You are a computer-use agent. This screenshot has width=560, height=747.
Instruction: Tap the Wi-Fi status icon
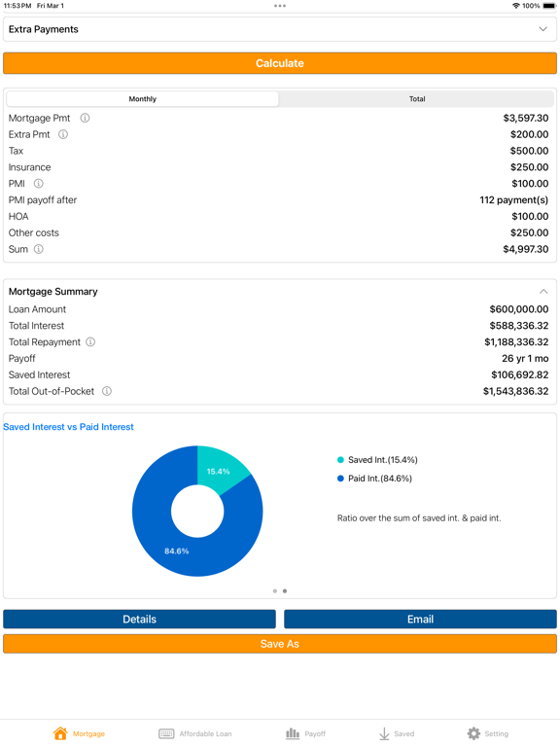[515, 6]
